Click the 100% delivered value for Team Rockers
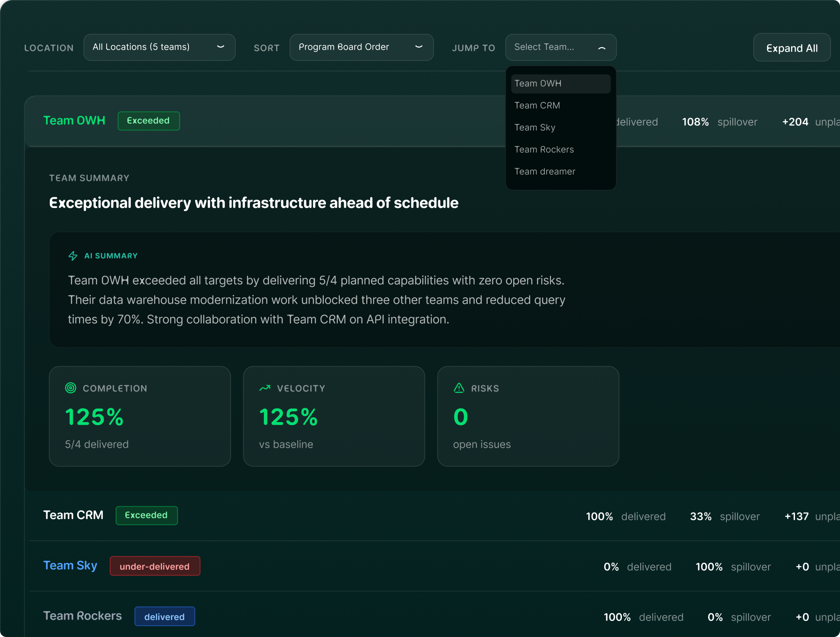Image resolution: width=840 pixels, height=637 pixels. (x=617, y=617)
